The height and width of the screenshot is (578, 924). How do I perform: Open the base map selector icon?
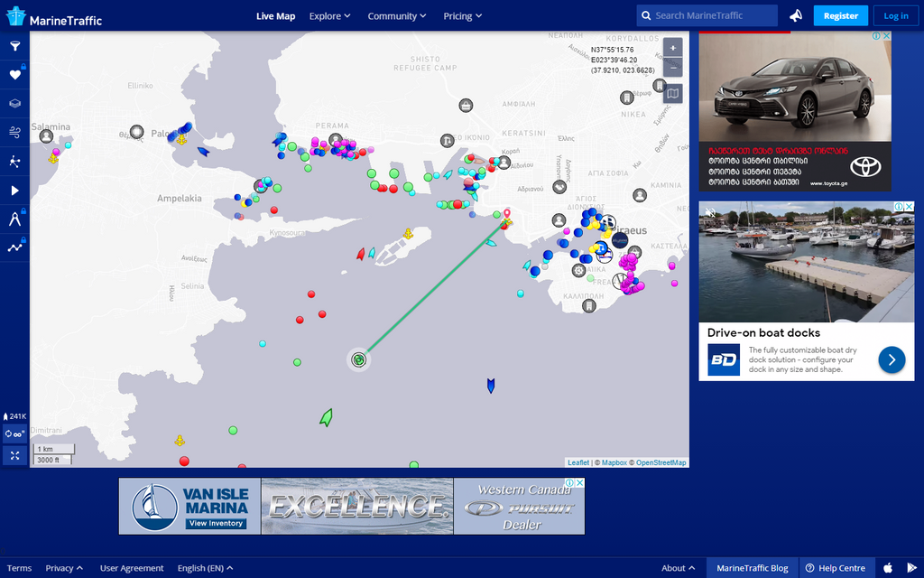pyautogui.click(x=672, y=93)
